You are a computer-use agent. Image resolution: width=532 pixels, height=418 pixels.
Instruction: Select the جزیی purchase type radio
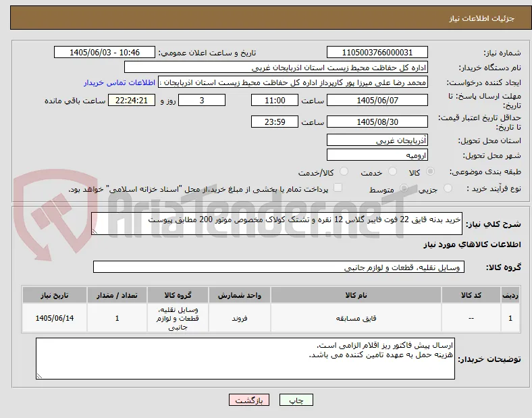click(448, 188)
